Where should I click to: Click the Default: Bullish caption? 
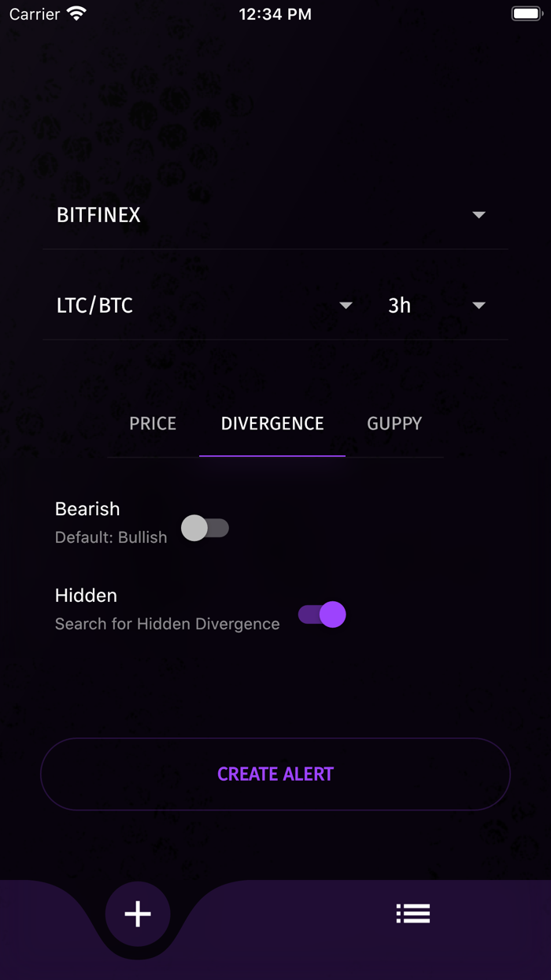pos(110,536)
